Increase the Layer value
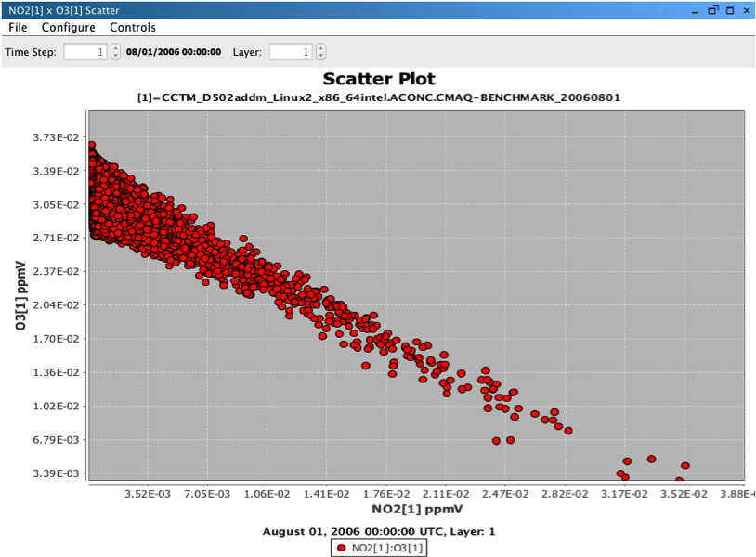 click(x=321, y=48)
